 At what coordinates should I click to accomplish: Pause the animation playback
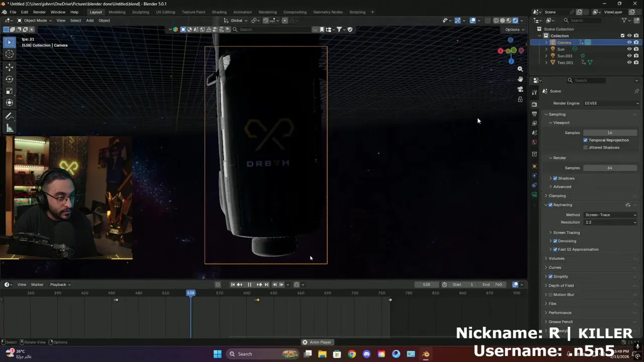pos(249,285)
